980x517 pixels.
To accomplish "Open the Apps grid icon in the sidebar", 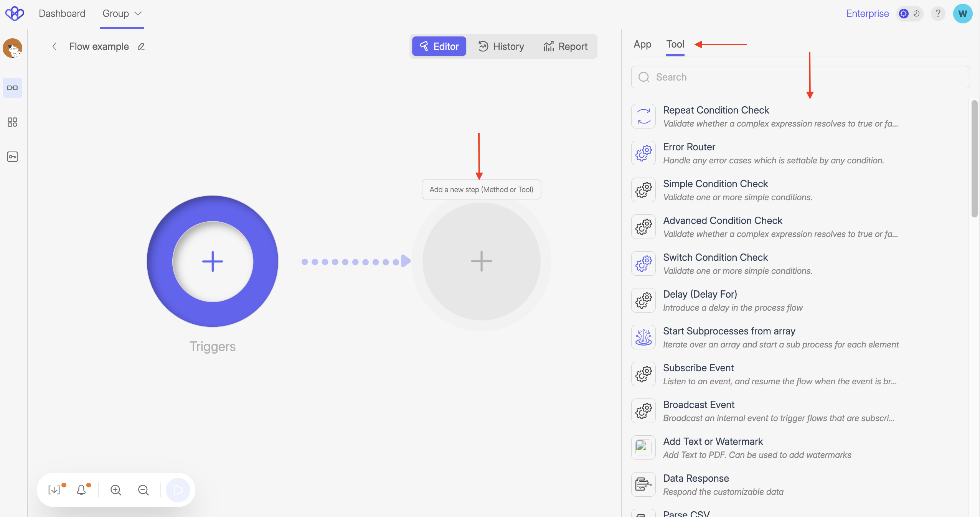I will [13, 122].
